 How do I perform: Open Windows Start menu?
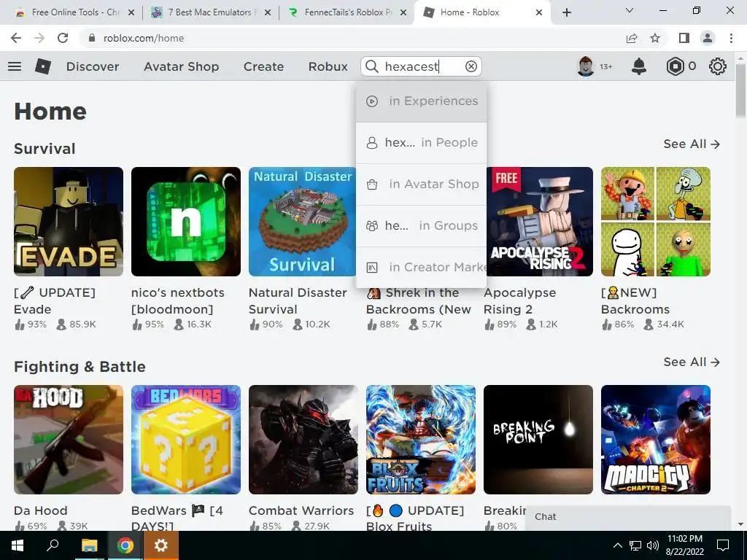click(18, 545)
